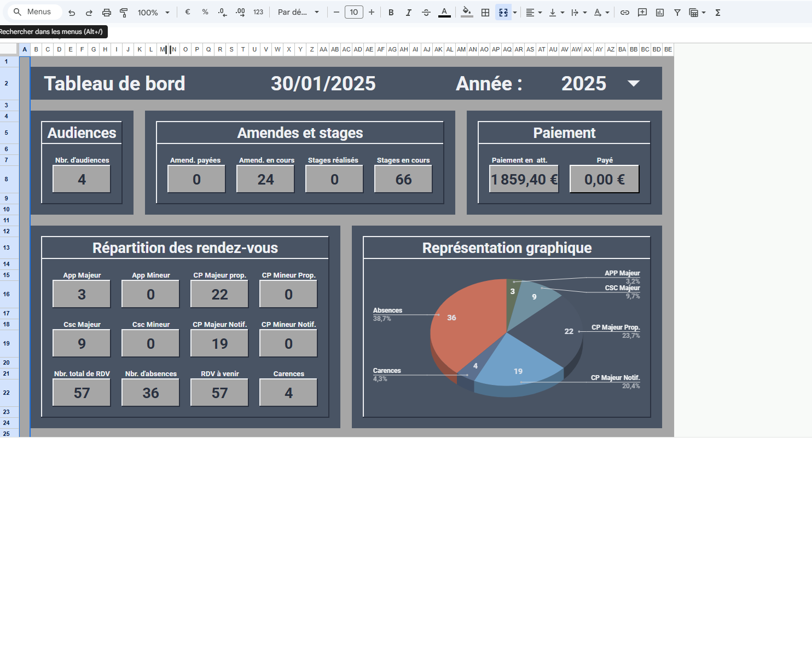Select the Csc Majeur value 9
Viewport: 812px width, 656px height.
[82, 343]
